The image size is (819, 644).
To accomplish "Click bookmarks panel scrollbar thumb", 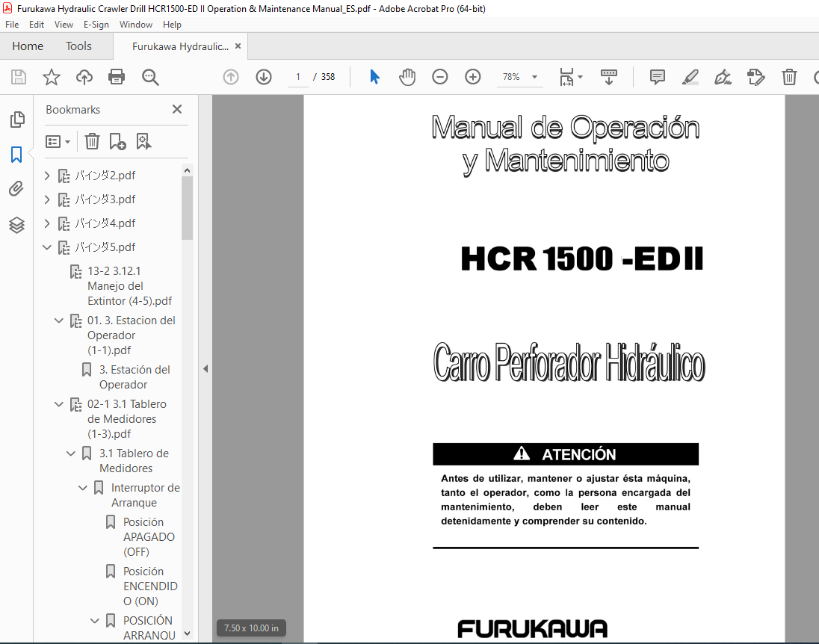I will [x=187, y=208].
